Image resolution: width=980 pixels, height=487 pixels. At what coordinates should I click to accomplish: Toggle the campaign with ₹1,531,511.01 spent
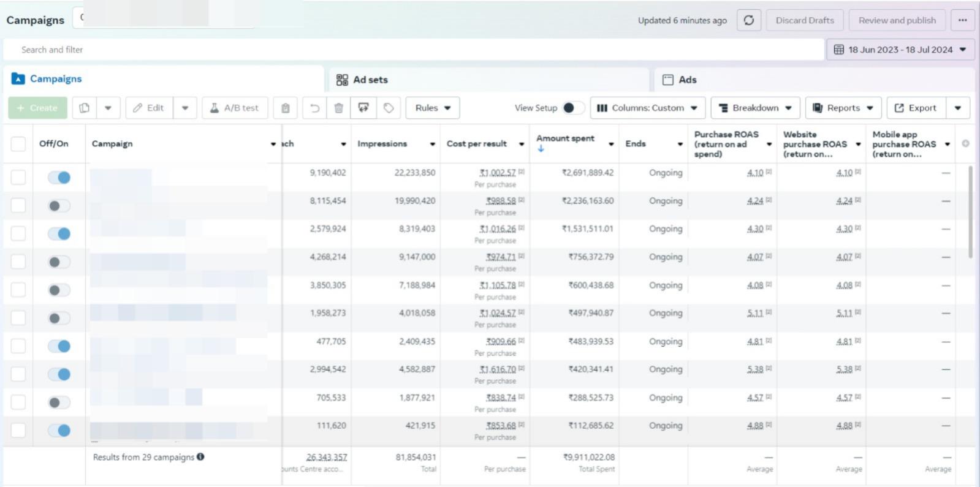point(59,234)
